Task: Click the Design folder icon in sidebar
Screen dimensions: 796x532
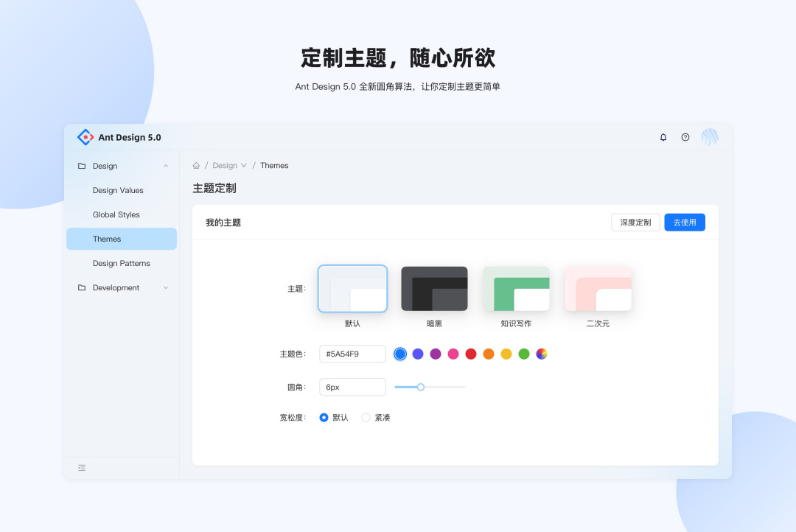Action: click(82, 166)
